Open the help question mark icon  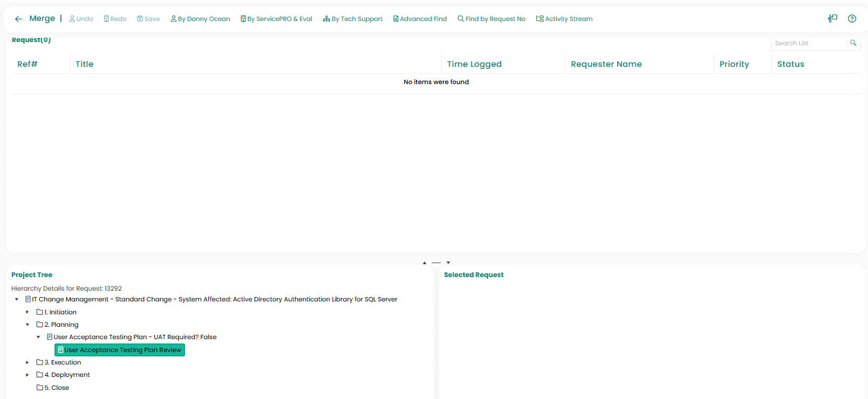point(852,19)
